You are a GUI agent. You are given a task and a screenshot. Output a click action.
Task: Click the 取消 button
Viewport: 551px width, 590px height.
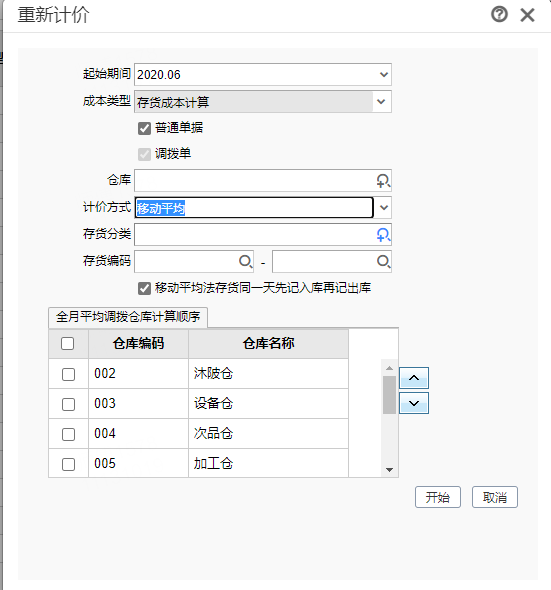point(495,497)
